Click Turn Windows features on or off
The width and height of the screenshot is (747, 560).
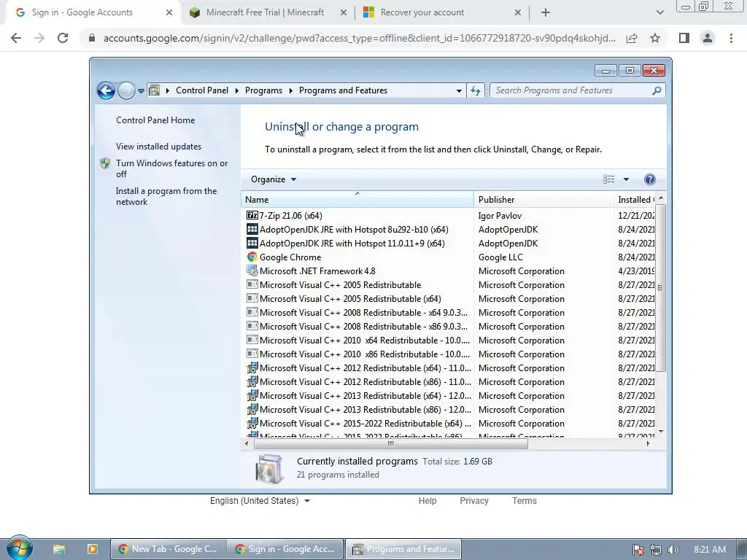[172, 168]
